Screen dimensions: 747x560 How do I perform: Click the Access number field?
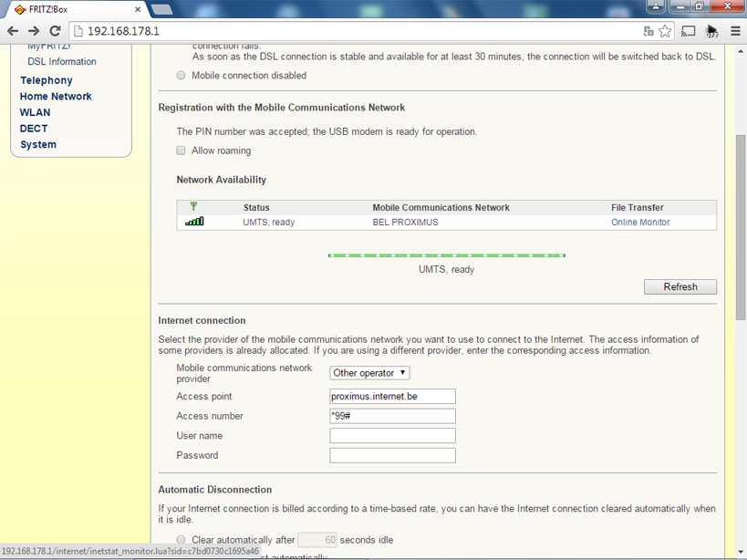(x=392, y=416)
